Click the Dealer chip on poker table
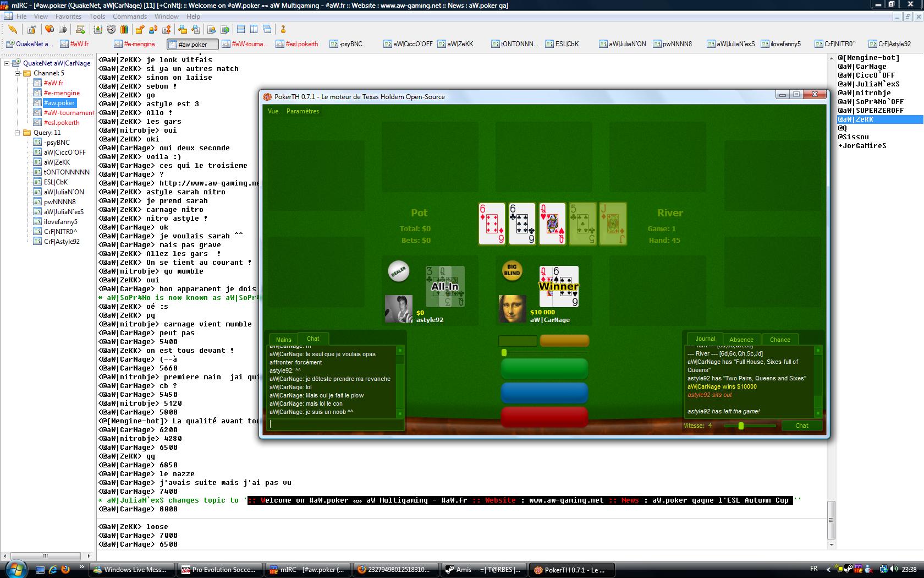The width and height of the screenshot is (924, 578). tap(398, 271)
